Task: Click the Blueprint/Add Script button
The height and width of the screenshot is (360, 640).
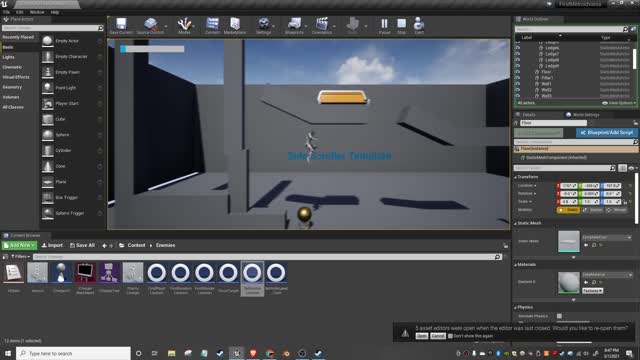Action: pyautogui.click(x=607, y=133)
